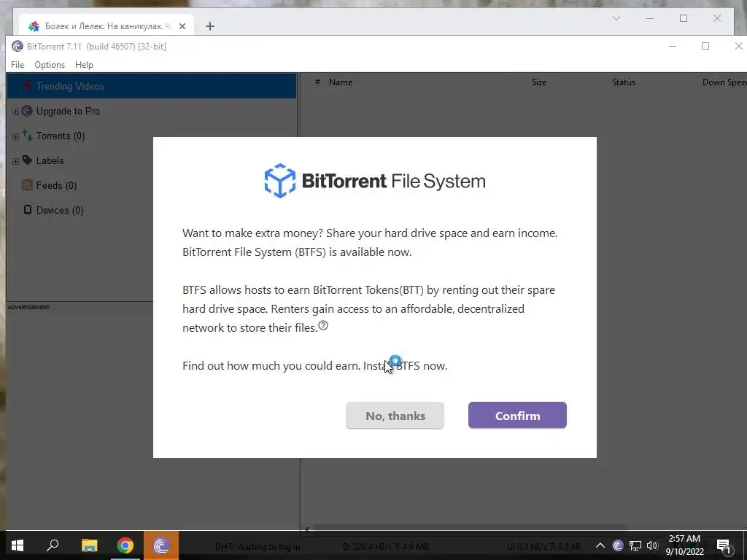Click the Torrents up-down arrows icon
Screen dimensions: 747x560
[27, 136]
